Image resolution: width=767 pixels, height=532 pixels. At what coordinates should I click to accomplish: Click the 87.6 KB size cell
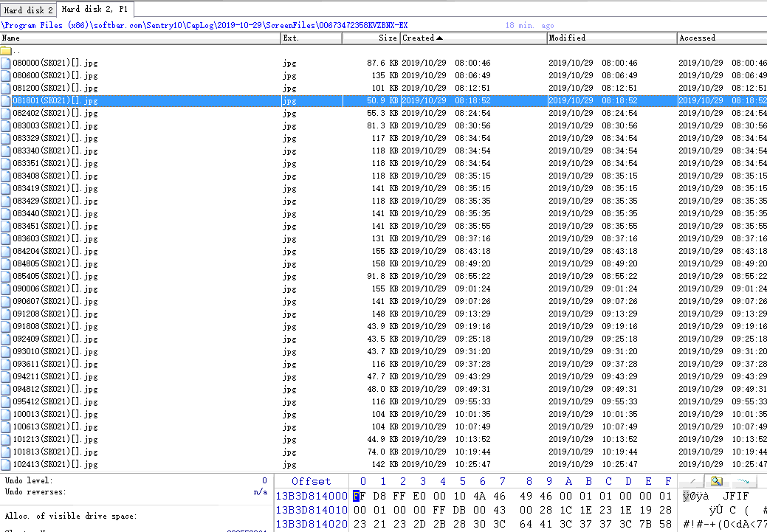382,63
